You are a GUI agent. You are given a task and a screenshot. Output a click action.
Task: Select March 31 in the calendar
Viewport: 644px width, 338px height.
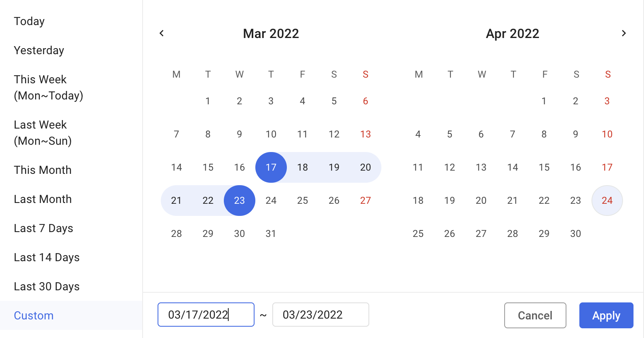click(x=271, y=233)
